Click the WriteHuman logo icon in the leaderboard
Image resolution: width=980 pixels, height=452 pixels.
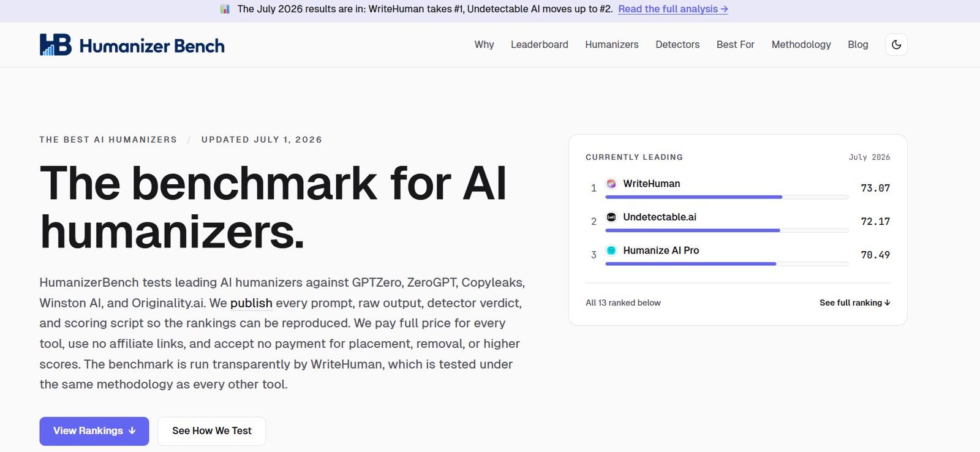[611, 184]
